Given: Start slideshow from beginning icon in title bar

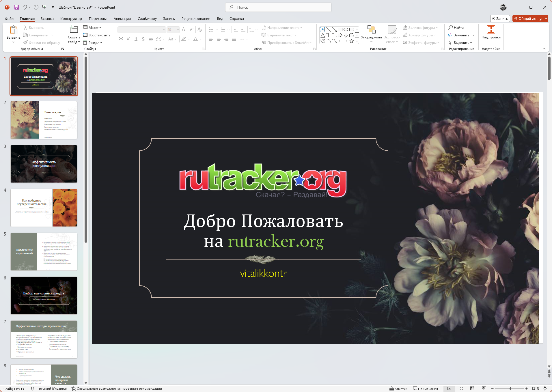Looking at the screenshot, I should pyautogui.click(x=44, y=7).
